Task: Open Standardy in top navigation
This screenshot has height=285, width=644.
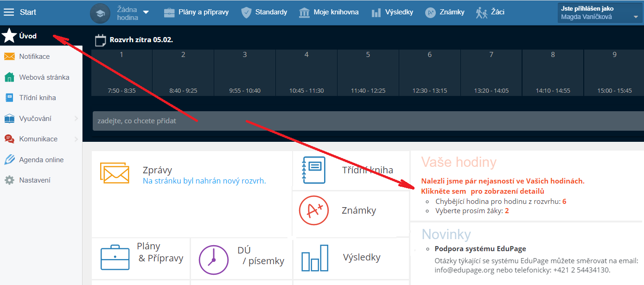Action: tap(271, 12)
